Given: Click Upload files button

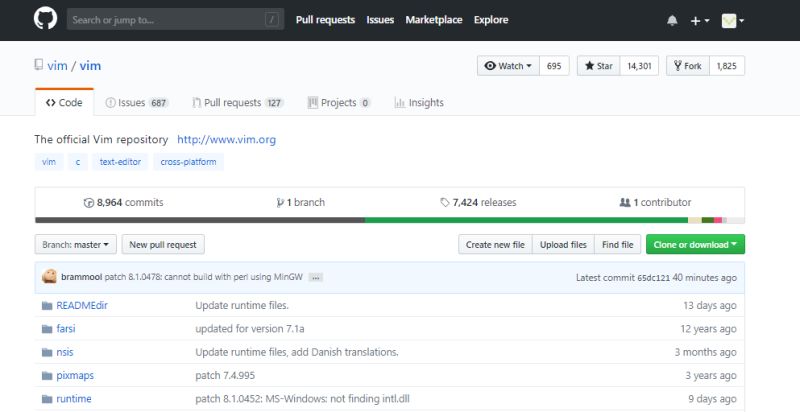Looking at the screenshot, I should point(563,244).
